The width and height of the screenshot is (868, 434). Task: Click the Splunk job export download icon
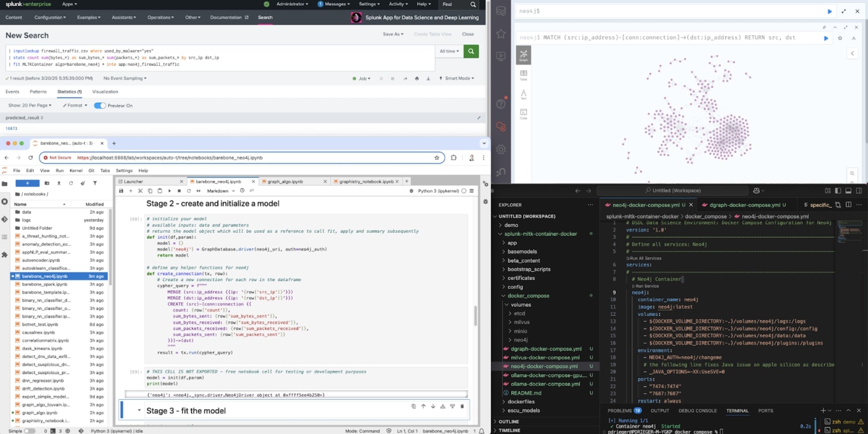point(428,79)
